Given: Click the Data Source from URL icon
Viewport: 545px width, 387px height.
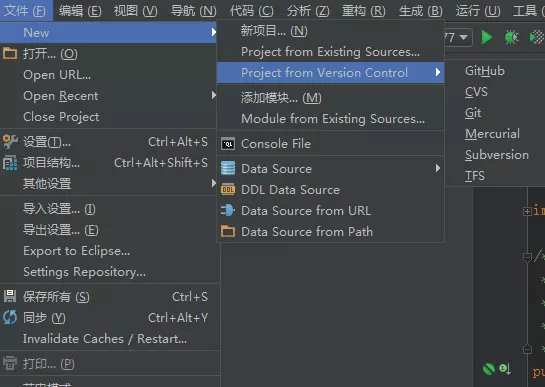Looking at the screenshot, I should click(x=228, y=210).
